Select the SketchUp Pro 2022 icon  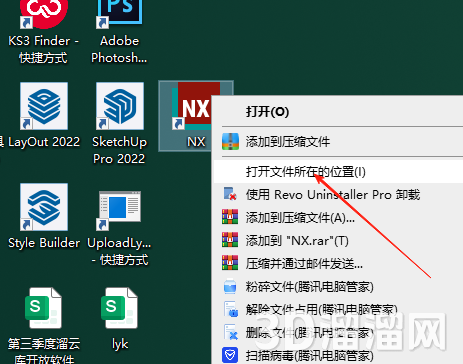pos(120,106)
